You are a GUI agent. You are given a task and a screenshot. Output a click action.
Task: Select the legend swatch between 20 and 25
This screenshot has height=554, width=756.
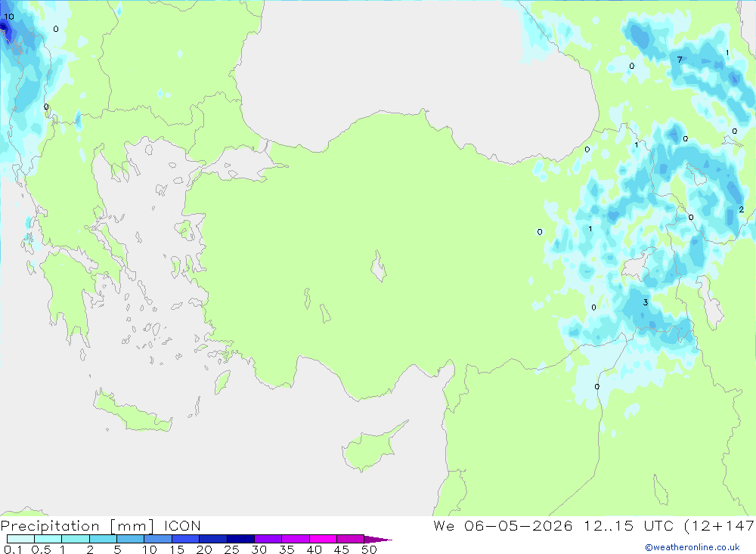coord(212,539)
